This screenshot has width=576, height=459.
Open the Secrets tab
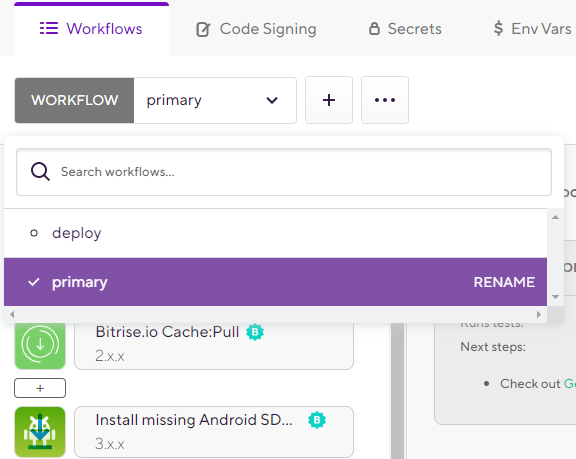(x=405, y=29)
